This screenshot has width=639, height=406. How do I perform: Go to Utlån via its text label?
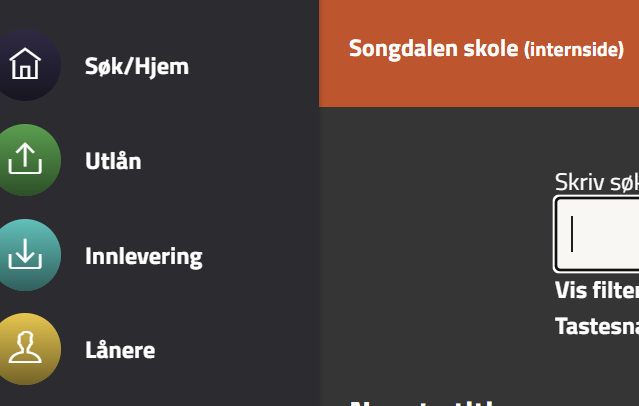(113, 161)
